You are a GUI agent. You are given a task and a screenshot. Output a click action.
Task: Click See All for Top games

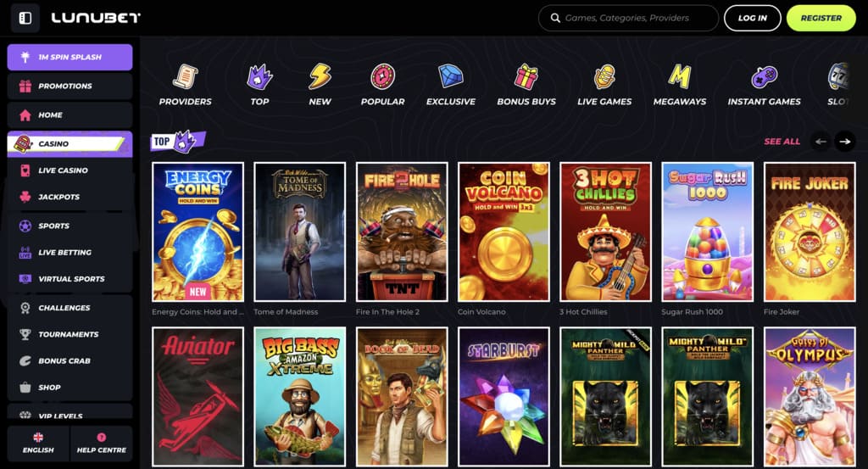(x=782, y=142)
